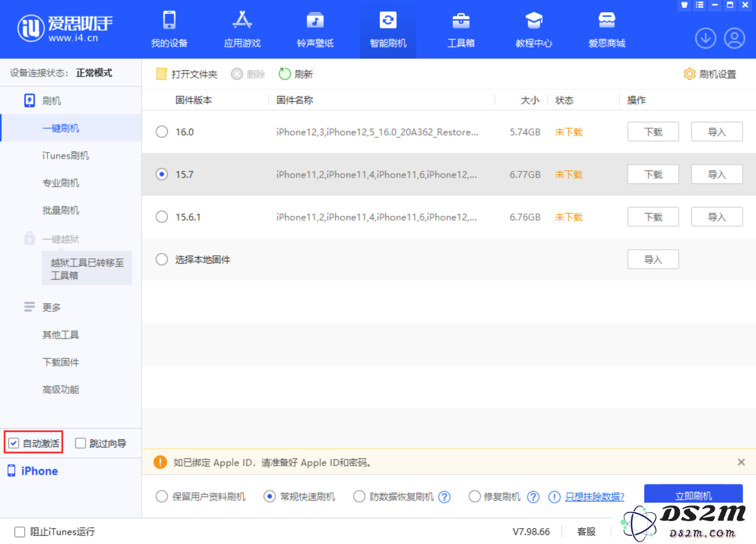The height and width of the screenshot is (544, 756).
Task: Click the 刷机 section phone icon
Action: click(29, 101)
